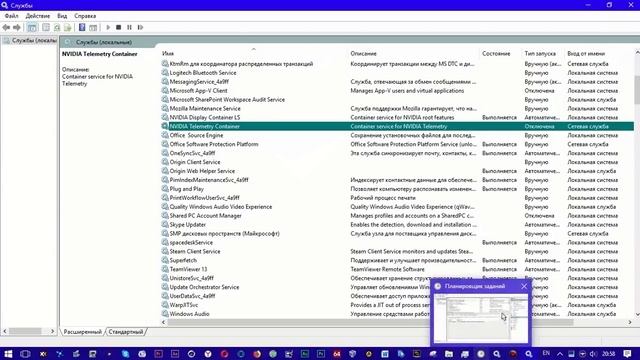Screen dimensions: 640x360
Task: Select Службы (локальные) in the left tree
Action: point(30,40)
